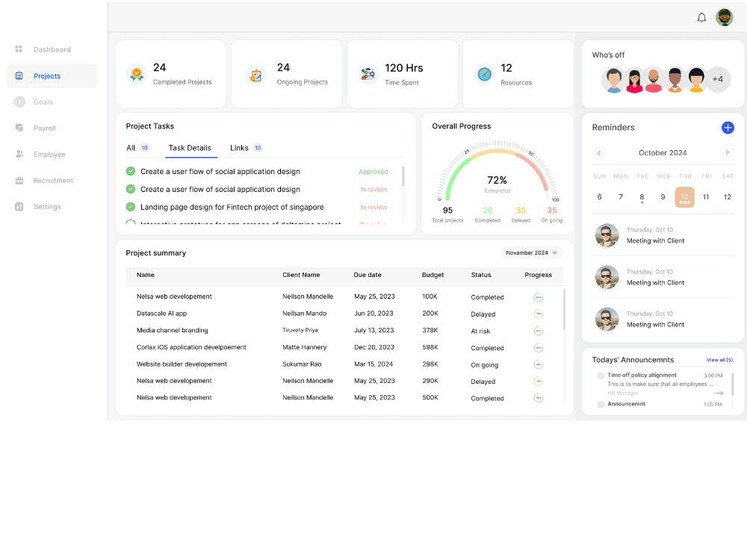Click the Resources compass icon
The image size is (747, 560).
(x=485, y=74)
